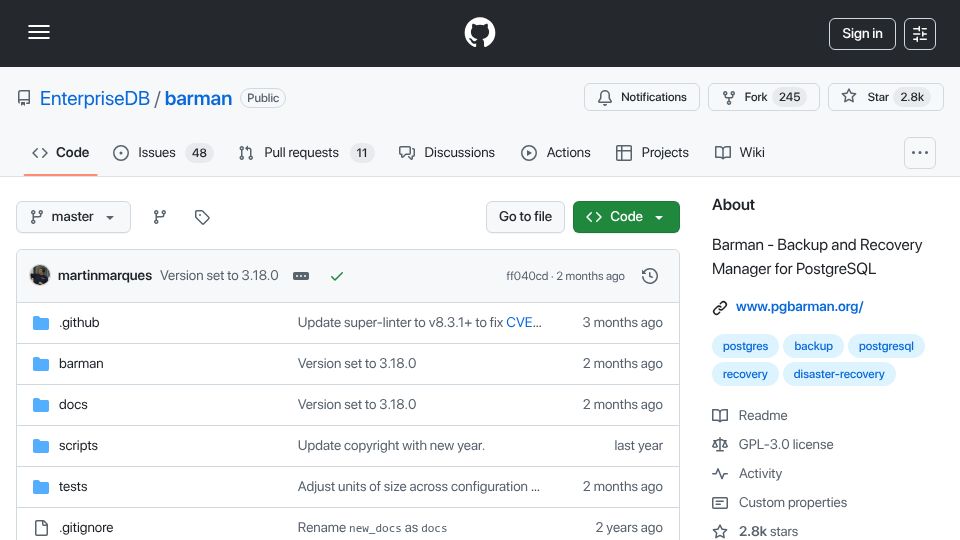Expand the commit message ellipsis
This screenshot has height=540, width=960.
[301, 276]
